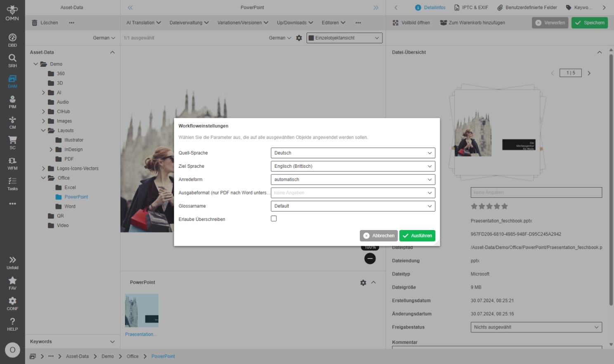
Task: Open the Ziel Sprache dropdown
Action: point(352,166)
